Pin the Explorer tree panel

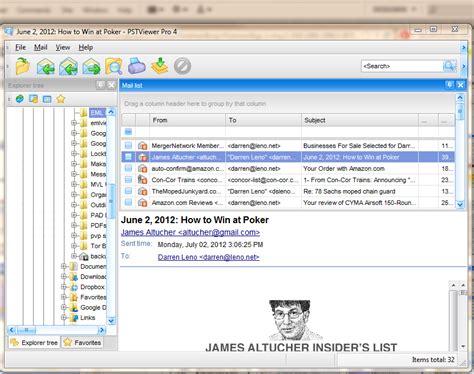pyautogui.click(x=100, y=85)
